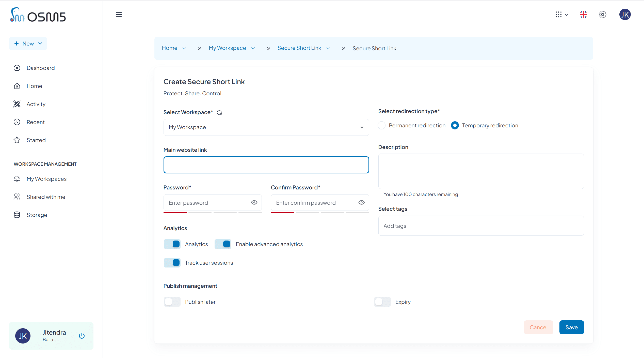The width and height of the screenshot is (644, 358).
Task: Open the Storage section
Action: [x=37, y=215]
